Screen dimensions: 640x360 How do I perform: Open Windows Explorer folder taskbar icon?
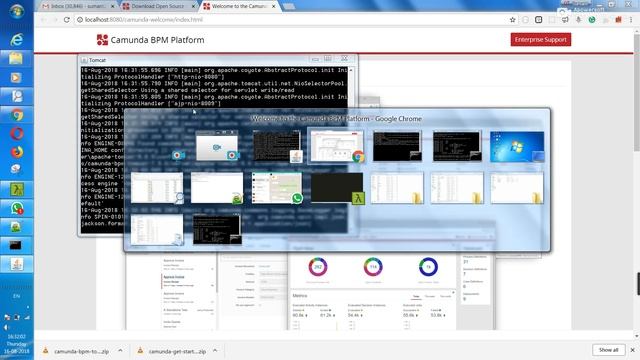coord(16,58)
